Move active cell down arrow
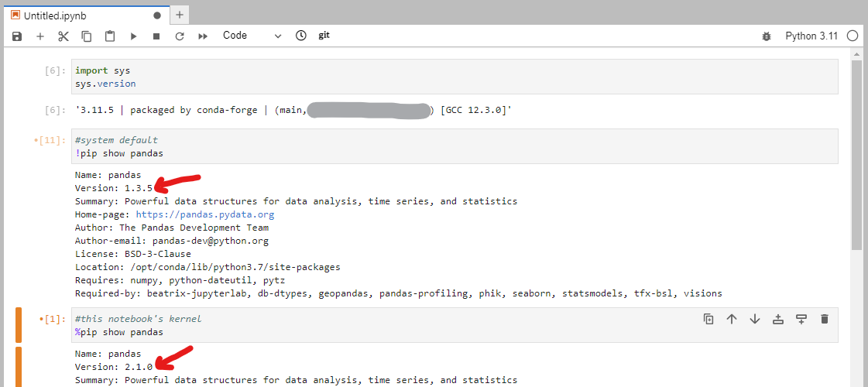This screenshot has width=868, height=387. 754,319
